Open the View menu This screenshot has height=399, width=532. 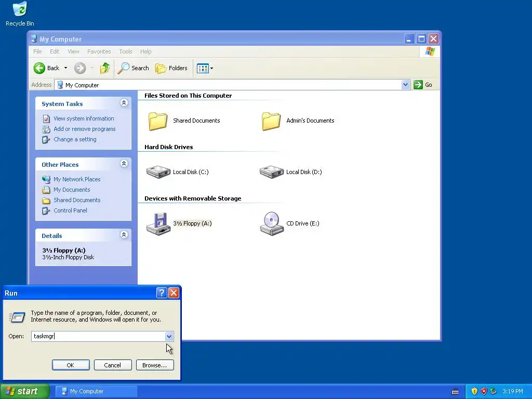(x=73, y=51)
